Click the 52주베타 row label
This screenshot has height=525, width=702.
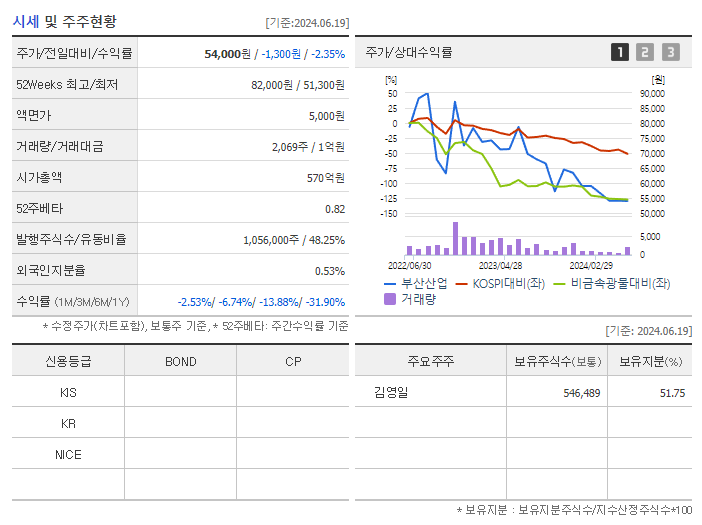(x=39, y=209)
